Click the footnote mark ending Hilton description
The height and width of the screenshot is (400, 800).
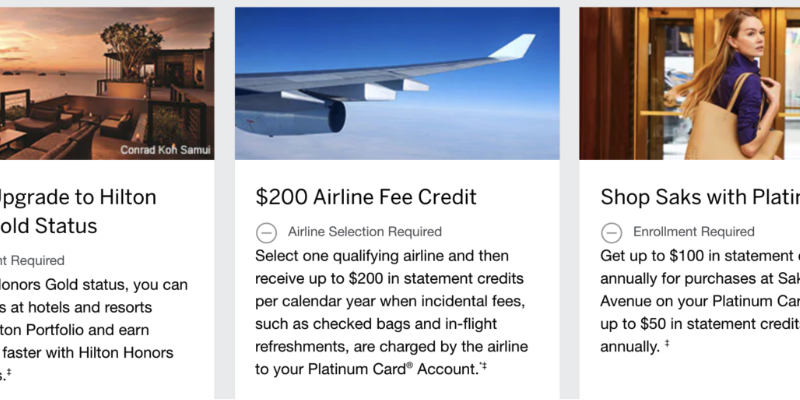(9, 373)
